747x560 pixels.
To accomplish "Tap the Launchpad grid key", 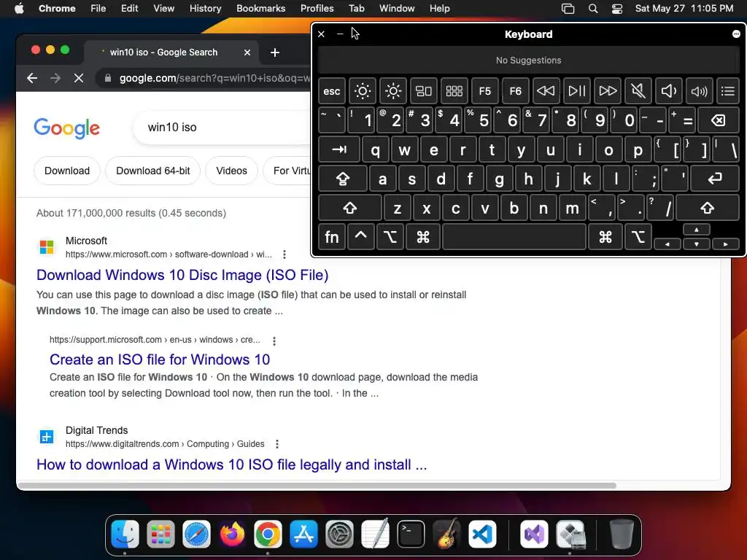I will [x=454, y=91].
